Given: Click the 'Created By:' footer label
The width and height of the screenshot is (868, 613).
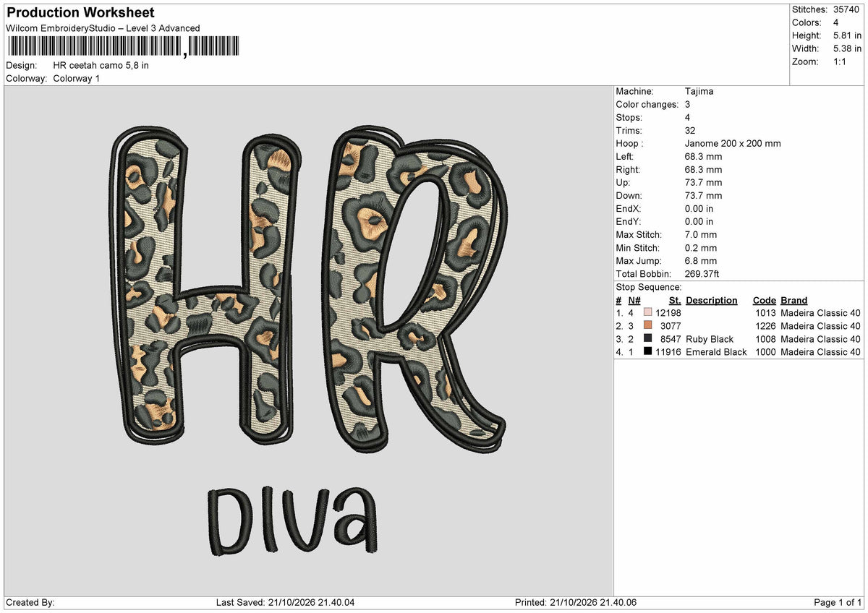Looking at the screenshot, I should [30, 602].
